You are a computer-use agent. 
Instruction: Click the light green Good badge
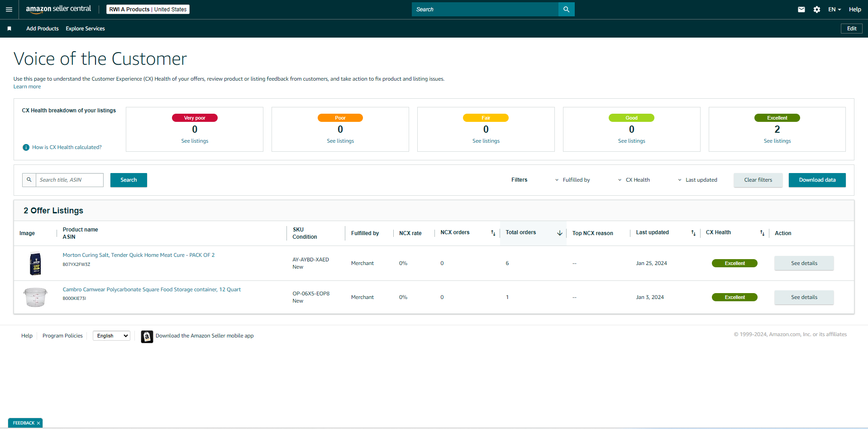click(x=632, y=118)
